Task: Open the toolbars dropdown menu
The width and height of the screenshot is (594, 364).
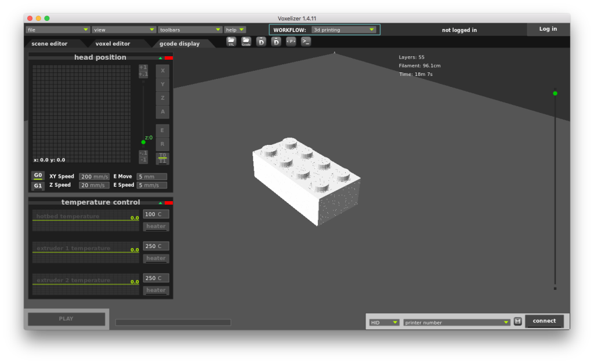Action: (190, 30)
